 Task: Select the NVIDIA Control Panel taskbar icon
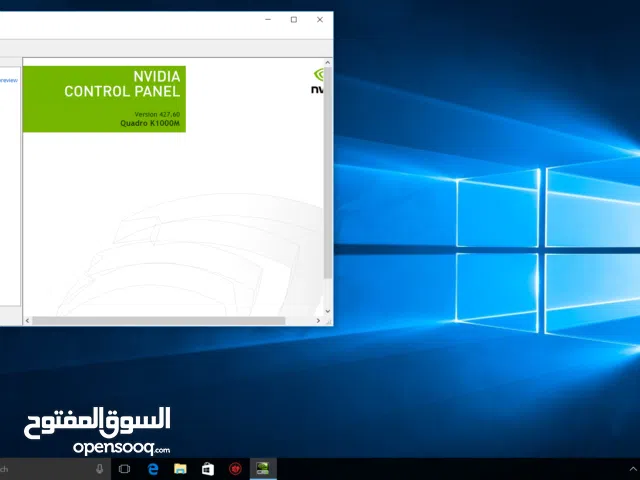(x=262, y=468)
